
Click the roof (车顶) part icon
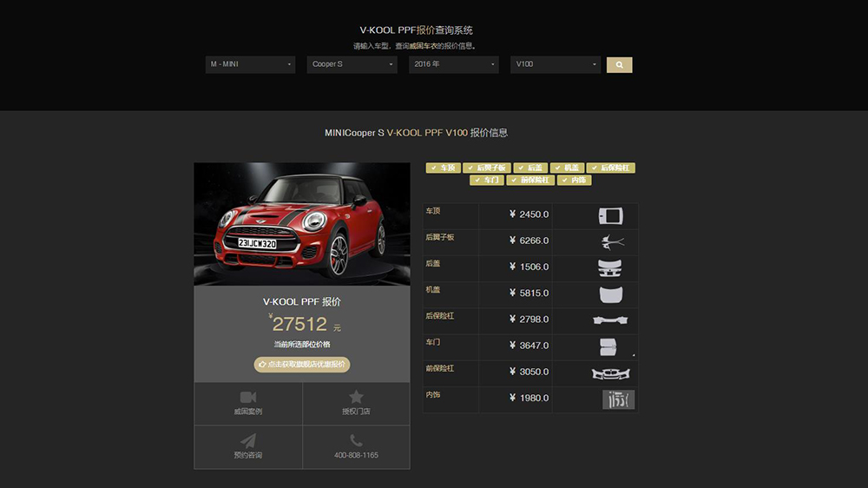coord(610,216)
